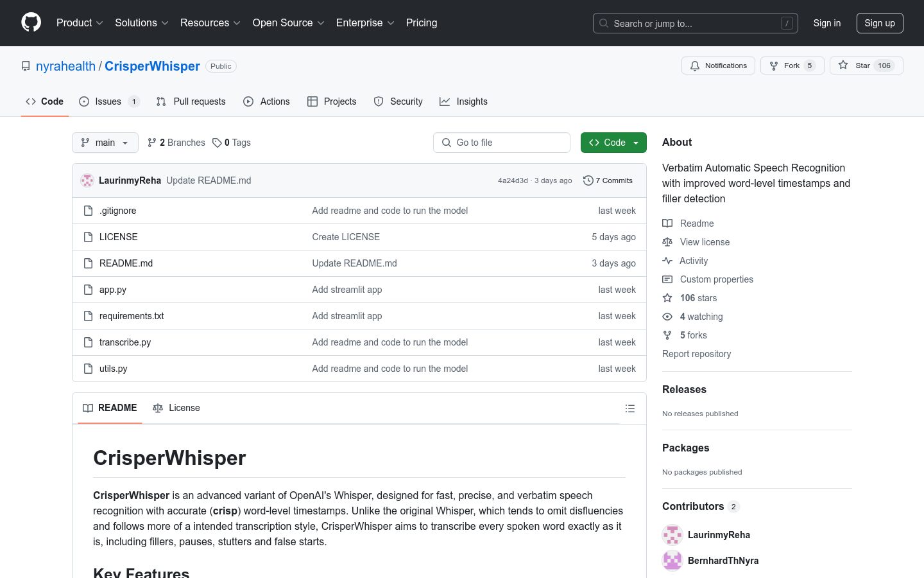Star the CrisperWhisper repository
The width and height of the screenshot is (924, 578).
click(x=866, y=66)
